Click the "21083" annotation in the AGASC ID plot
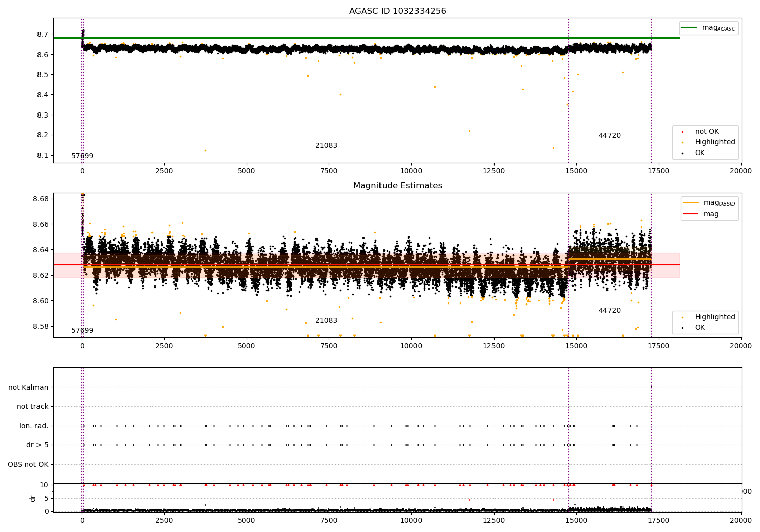This screenshot has height=532, width=760. (x=326, y=146)
